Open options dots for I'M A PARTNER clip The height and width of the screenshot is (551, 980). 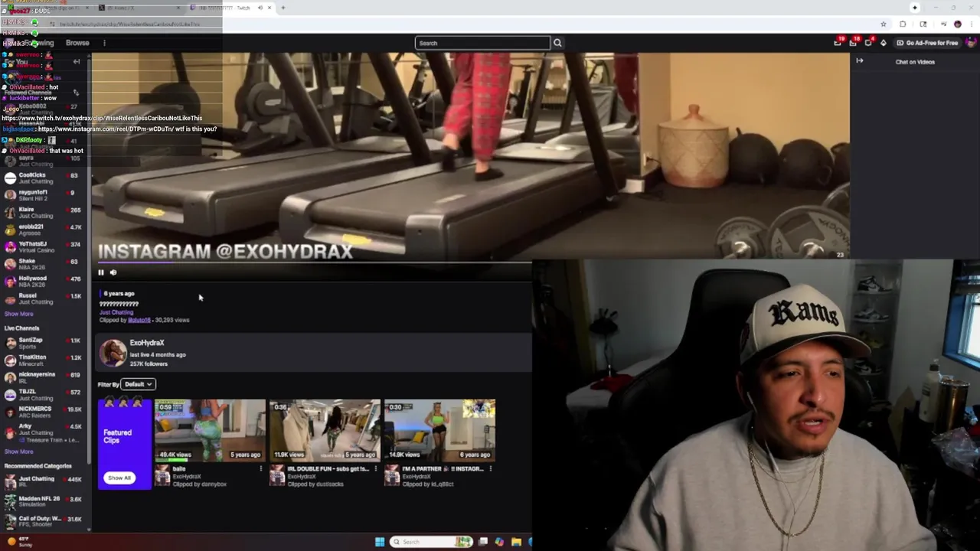pyautogui.click(x=490, y=468)
